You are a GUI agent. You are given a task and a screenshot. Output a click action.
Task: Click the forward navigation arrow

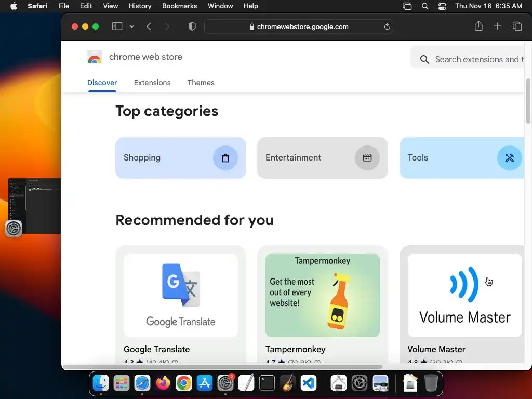(x=167, y=26)
